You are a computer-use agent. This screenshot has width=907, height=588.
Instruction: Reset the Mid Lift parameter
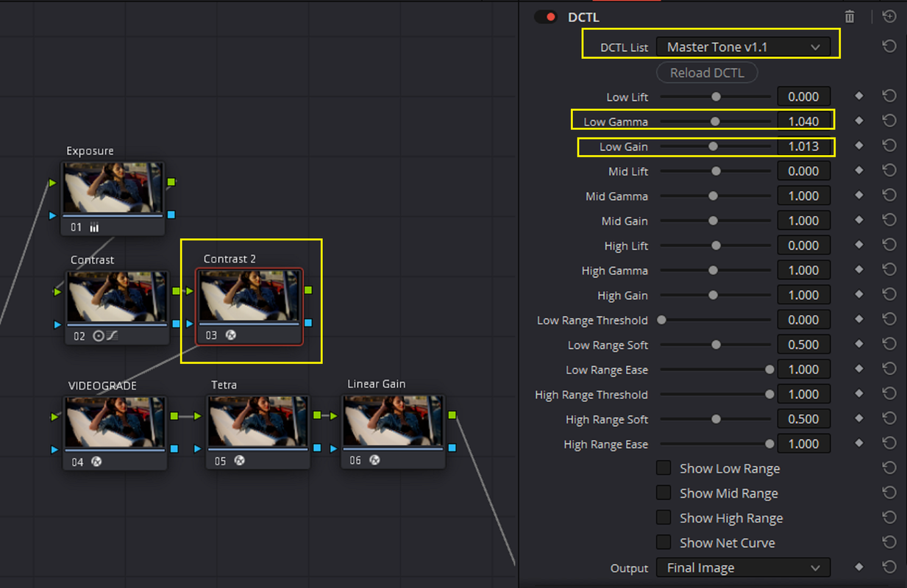point(889,171)
